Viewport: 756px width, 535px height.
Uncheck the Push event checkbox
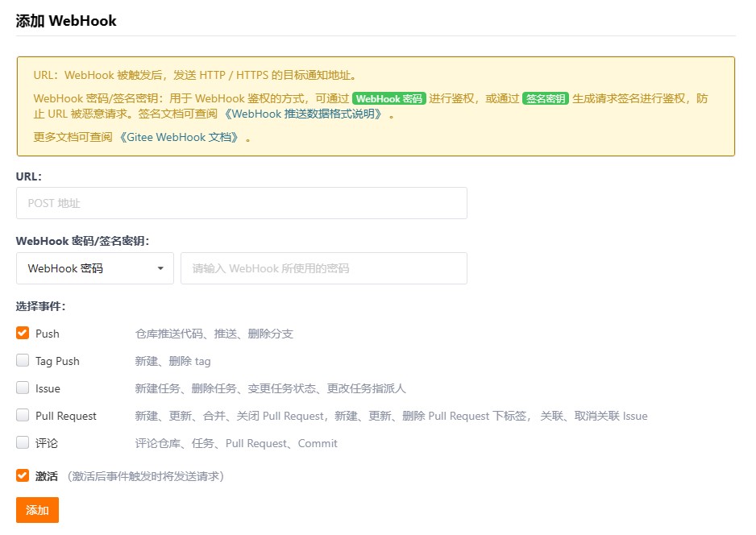click(23, 333)
